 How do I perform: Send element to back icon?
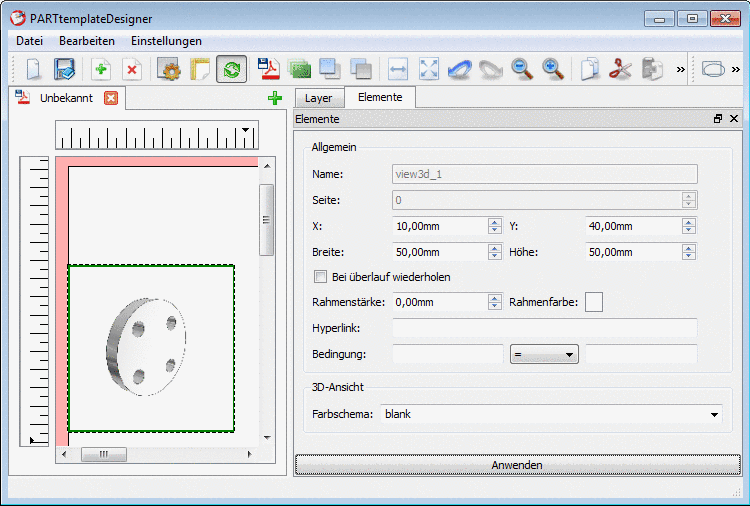[361, 69]
